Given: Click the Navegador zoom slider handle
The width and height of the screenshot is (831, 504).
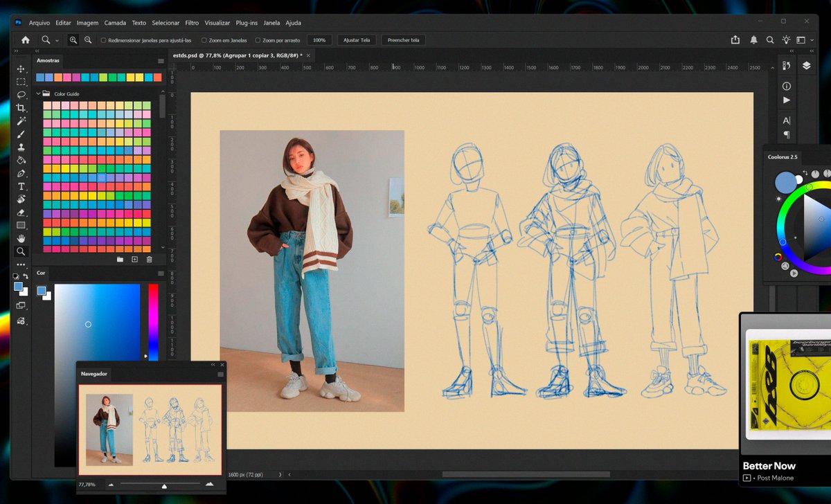Looking at the screenshot, I should tap(164, 486).
